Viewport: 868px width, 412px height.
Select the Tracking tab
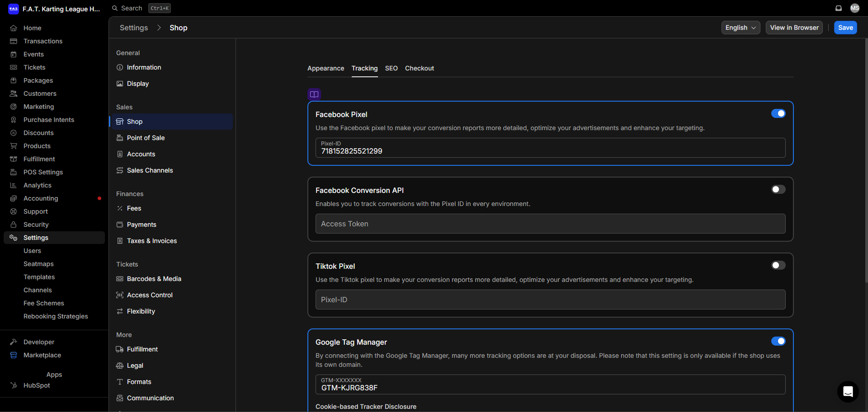(x=364, y=68)
